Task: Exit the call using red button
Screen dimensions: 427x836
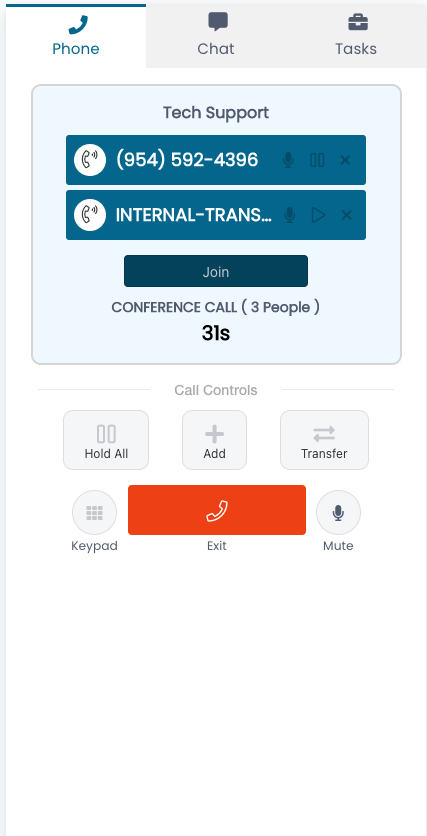Action: 217,510
